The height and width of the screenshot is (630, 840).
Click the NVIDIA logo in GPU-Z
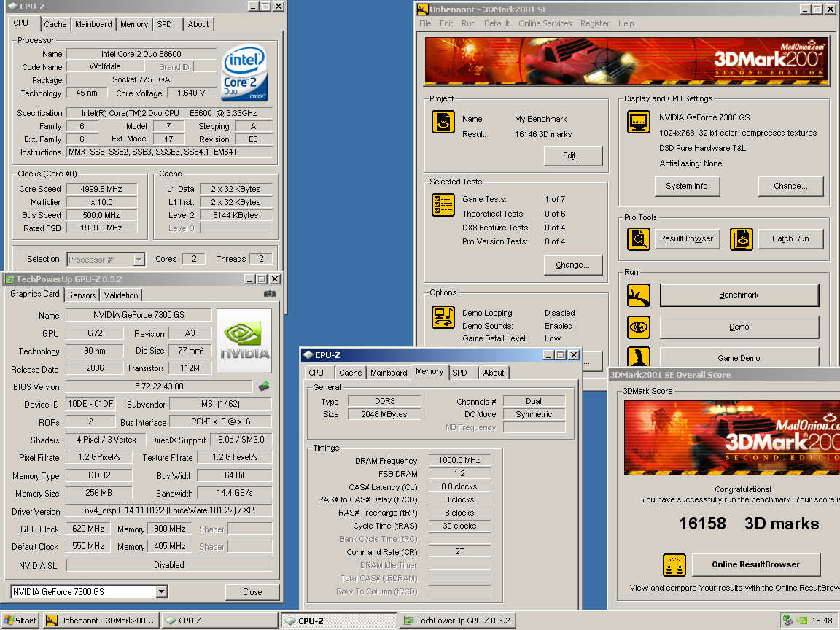245,341
